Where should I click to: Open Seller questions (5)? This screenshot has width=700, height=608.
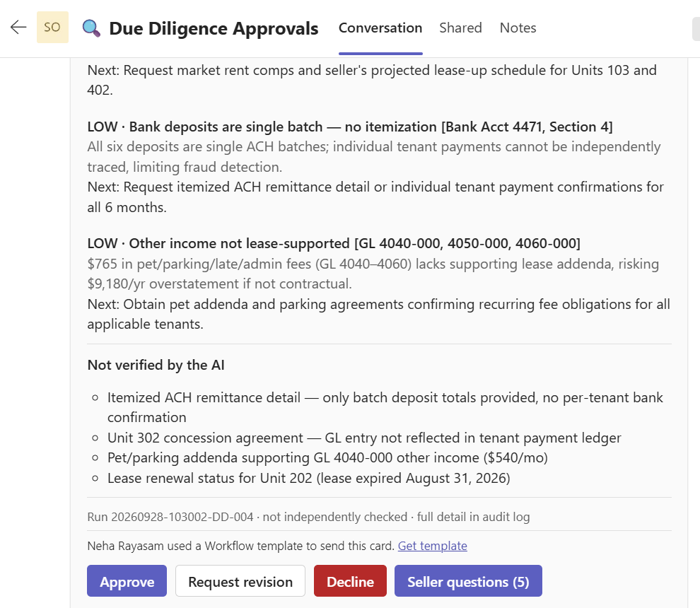(x=468, y=580)
